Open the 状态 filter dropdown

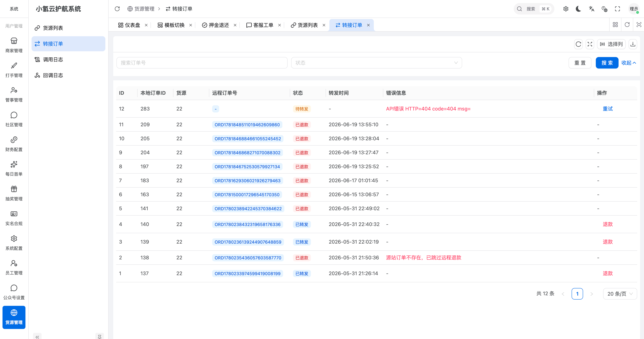[376, 63]
